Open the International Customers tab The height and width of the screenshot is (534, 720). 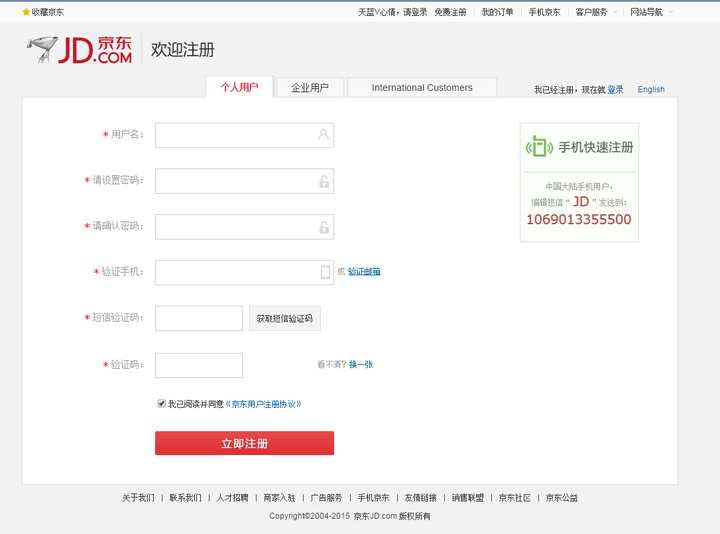(422, 87)
